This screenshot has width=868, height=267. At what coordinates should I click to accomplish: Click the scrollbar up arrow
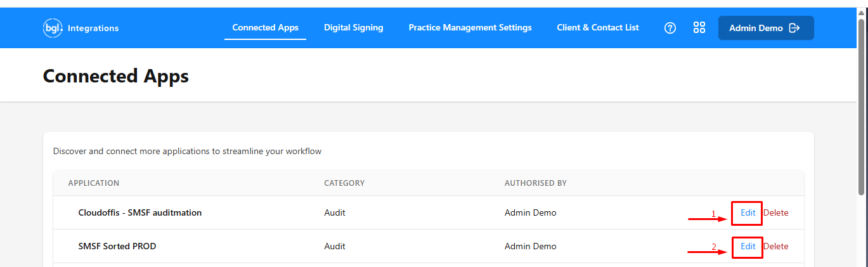862,11
